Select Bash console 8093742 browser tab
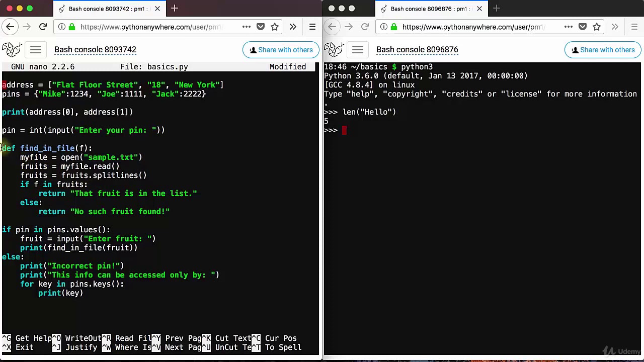Viewport: 644px width, 362px height. coord(109,9)
